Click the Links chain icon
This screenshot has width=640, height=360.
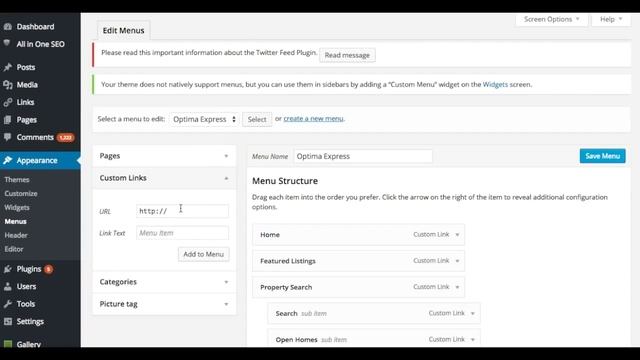[x=8, y=102]
